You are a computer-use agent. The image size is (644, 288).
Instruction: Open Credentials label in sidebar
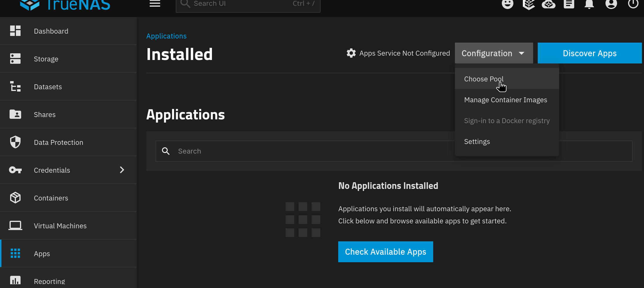point(52,170)
